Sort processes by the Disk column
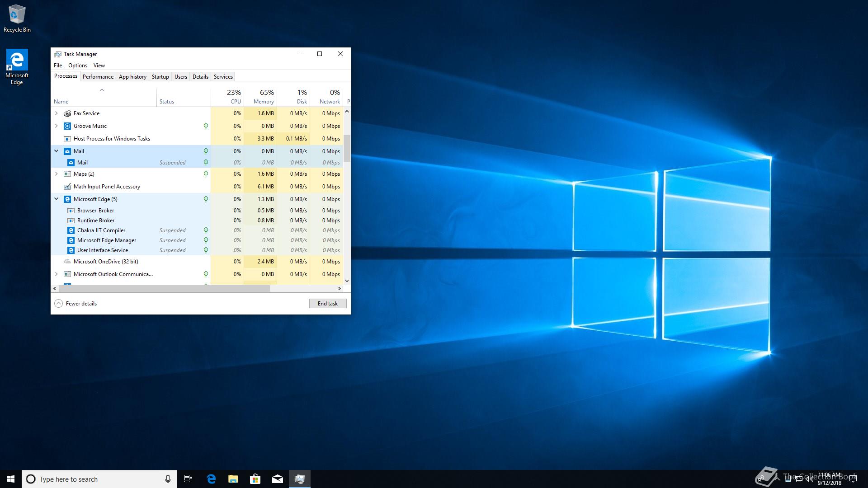The width and height of the screenshot is (868, 488). click(x=293, y=97)
